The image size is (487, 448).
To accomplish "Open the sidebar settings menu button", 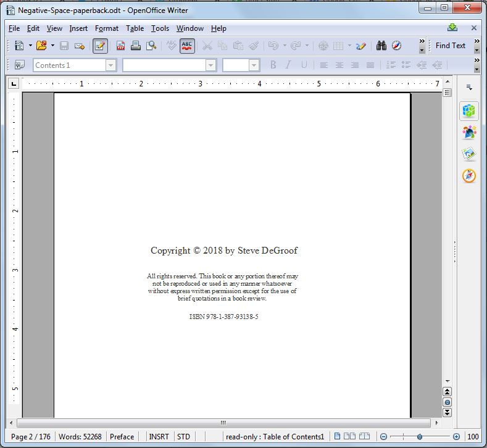I will [x=469, y=88].
